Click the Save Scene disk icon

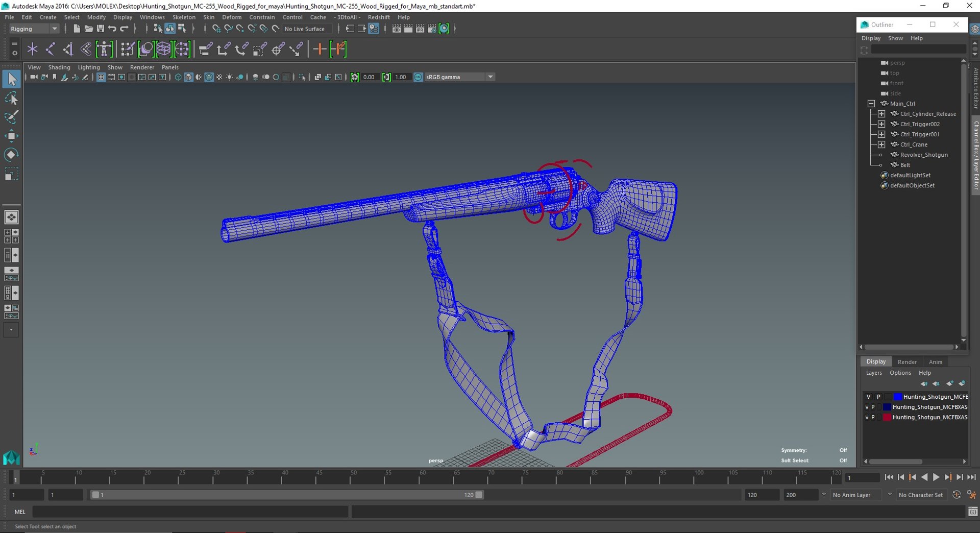coord(100,29)
